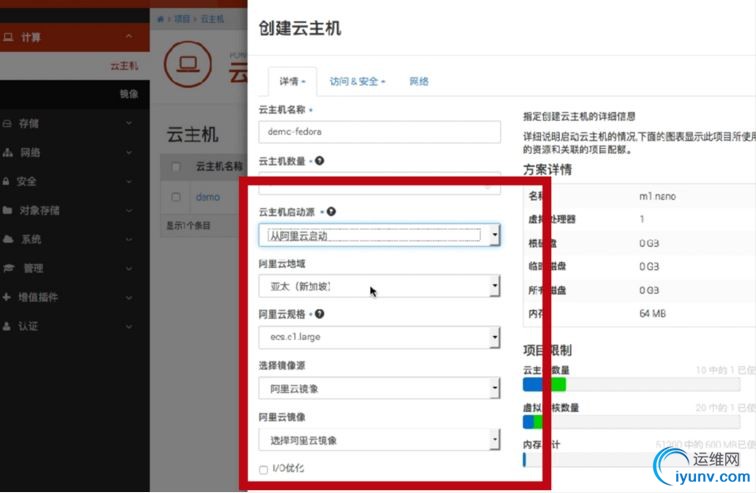Open help icon beside 云主机数量
The height and width of the screenshot is (493, 756).
[x=319, y=161]
